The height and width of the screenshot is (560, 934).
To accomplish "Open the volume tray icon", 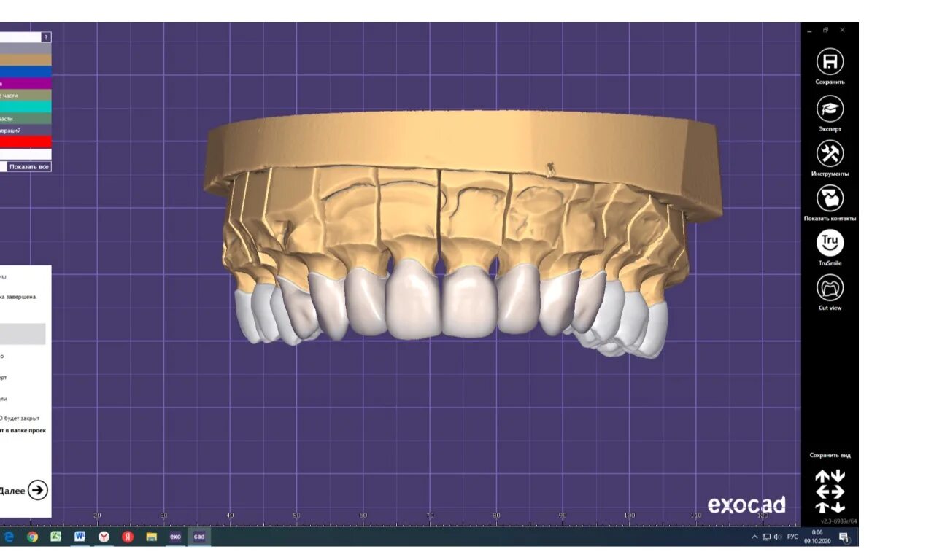I will click(778, 537).
